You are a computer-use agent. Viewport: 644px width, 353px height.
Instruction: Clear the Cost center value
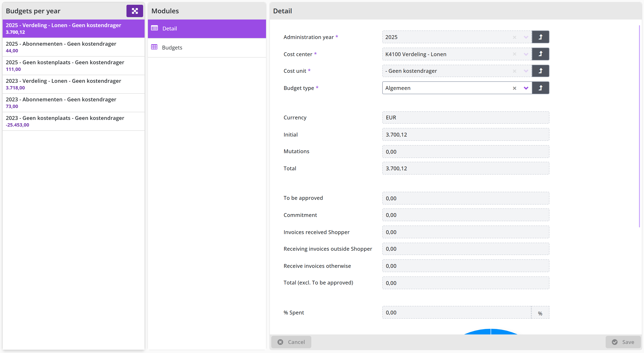pyautogui.click(x=514, y=54)
